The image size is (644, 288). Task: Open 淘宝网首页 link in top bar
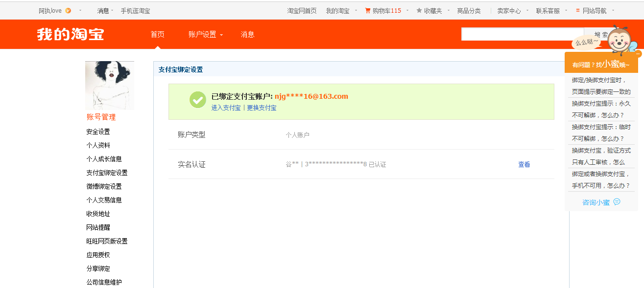(302, 10)
